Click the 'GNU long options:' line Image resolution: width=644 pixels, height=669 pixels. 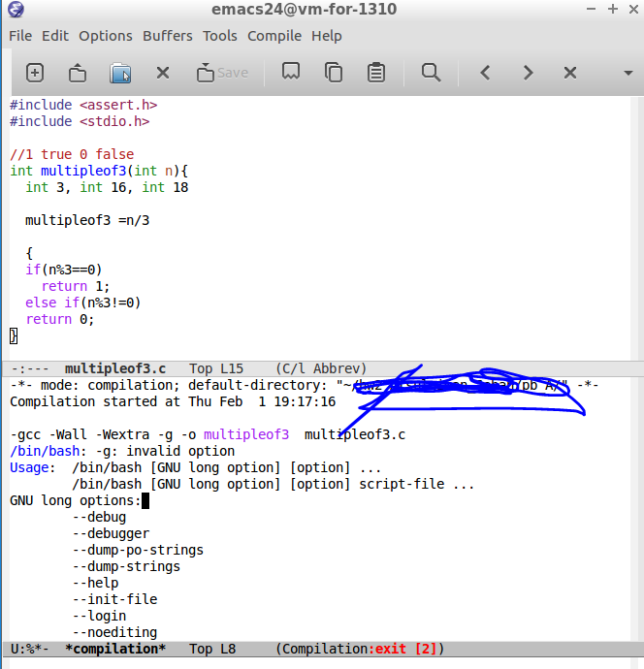76,500
